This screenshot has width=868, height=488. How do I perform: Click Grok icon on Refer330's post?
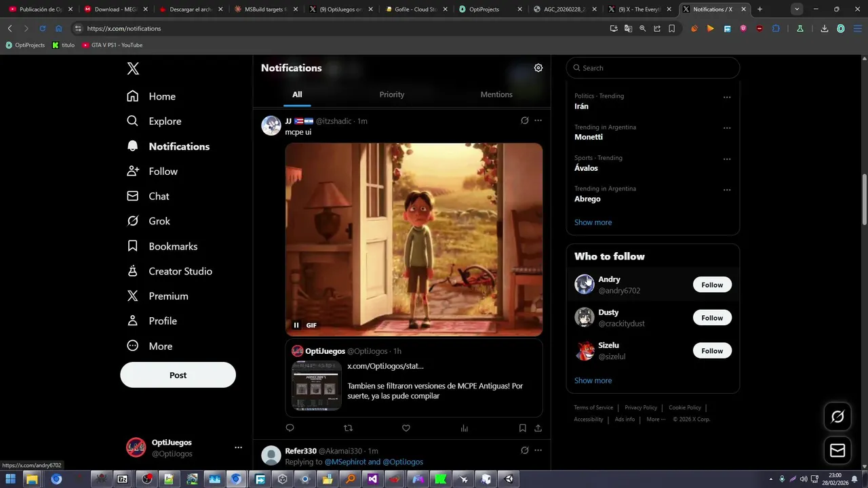(524, 451)
